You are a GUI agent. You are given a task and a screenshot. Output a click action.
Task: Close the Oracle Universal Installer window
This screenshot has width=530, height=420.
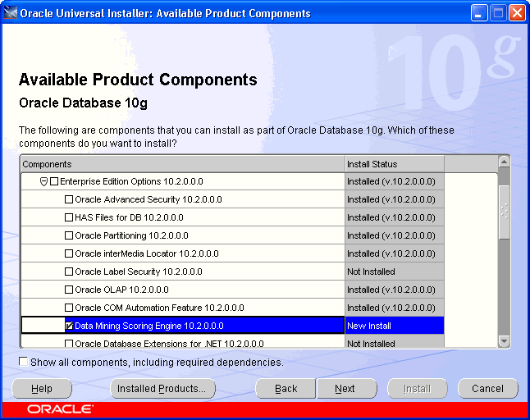[517, 13]
